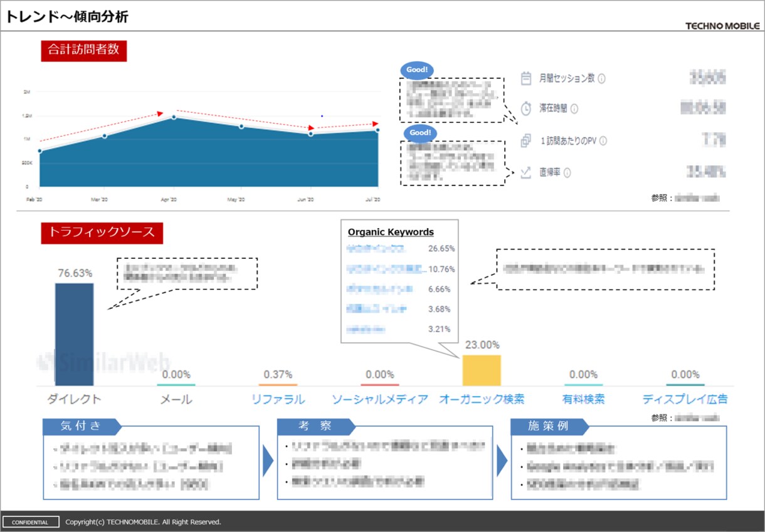Click the 76.63% value above ダイレクト

click(x=75, y=273)
